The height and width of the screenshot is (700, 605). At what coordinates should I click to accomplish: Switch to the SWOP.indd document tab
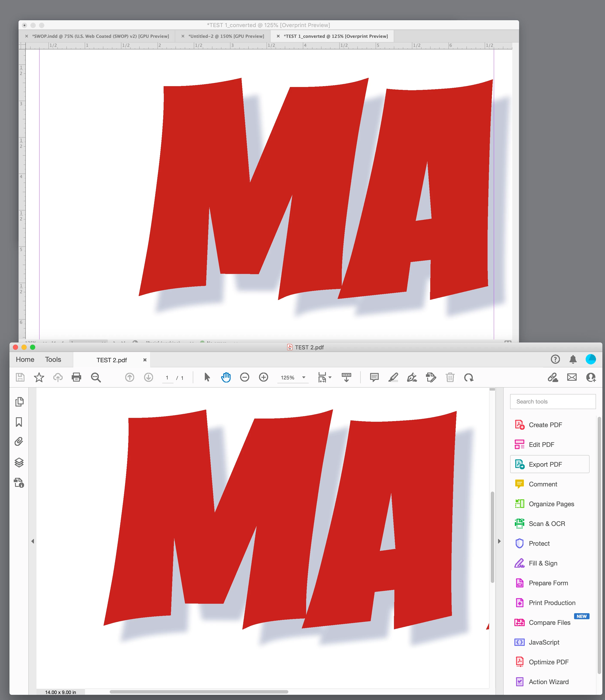100,36
